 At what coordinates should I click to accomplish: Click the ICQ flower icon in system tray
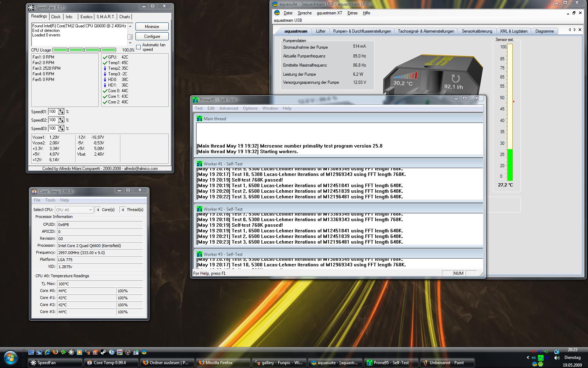[540, 364]
